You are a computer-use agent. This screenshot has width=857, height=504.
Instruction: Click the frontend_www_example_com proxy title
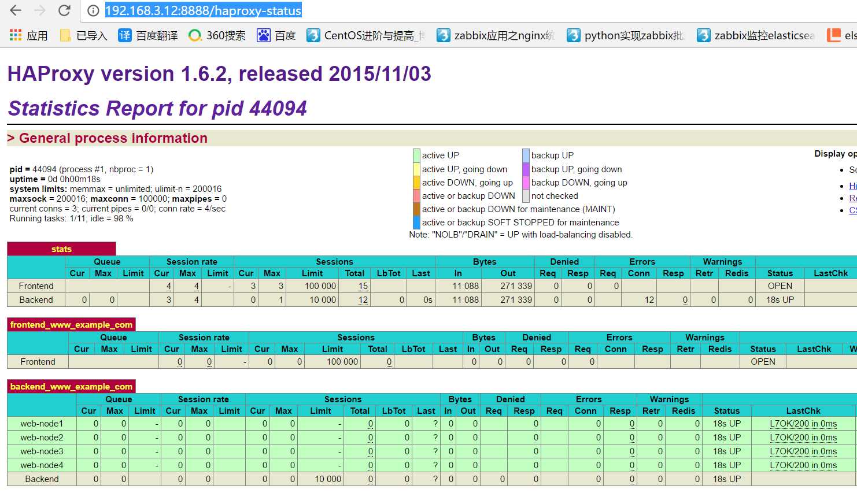(x=71, y=325)
